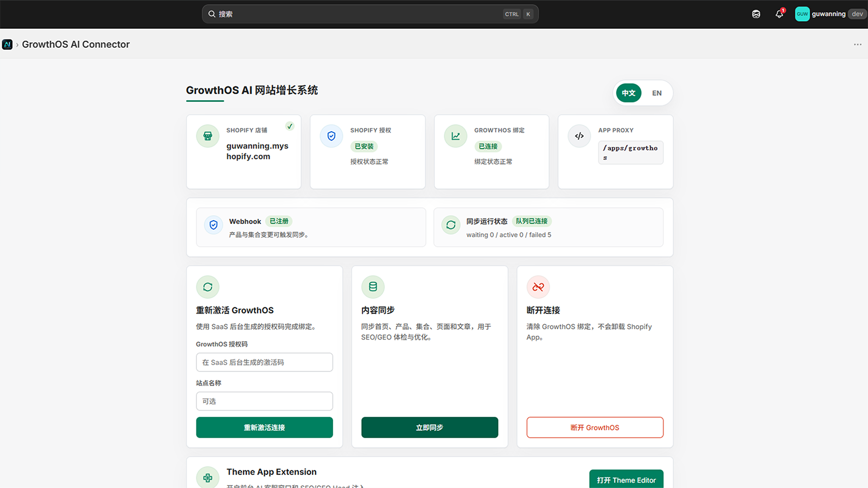This screenshot has height=488, width=868.
Task: Click 打开 Theme Editor button
Action: 626,479
